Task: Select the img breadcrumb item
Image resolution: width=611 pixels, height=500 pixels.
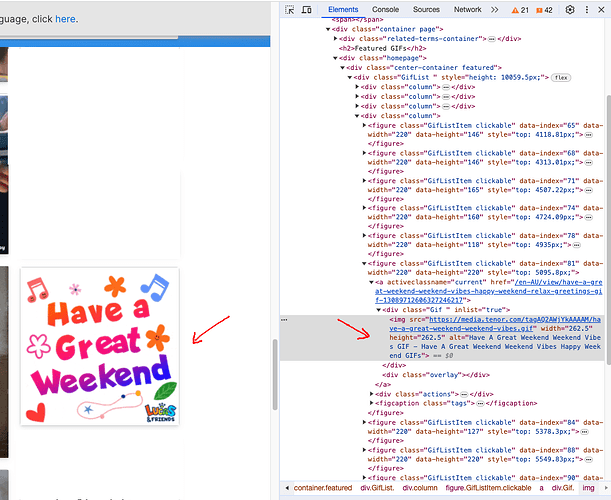Action: tap(588, 488)
